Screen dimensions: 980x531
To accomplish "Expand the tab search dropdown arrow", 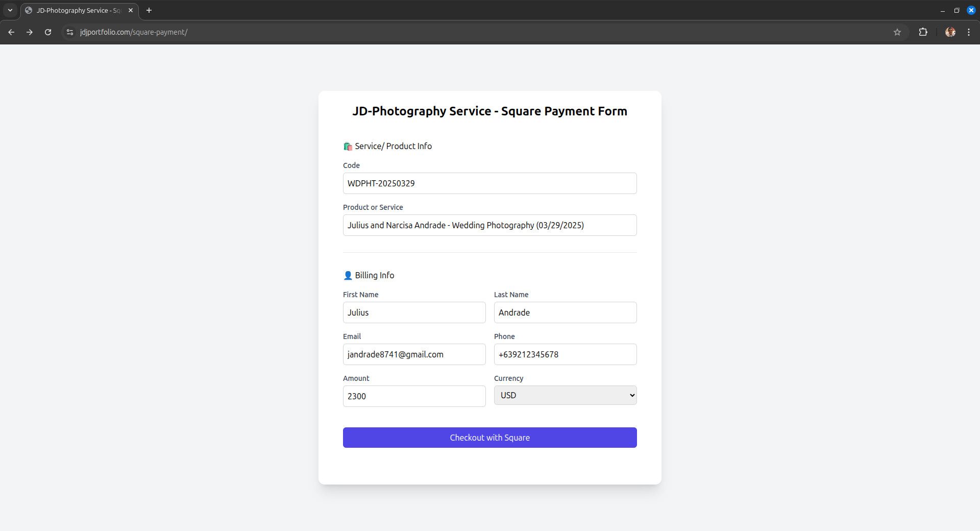I will tap(10, 10).
